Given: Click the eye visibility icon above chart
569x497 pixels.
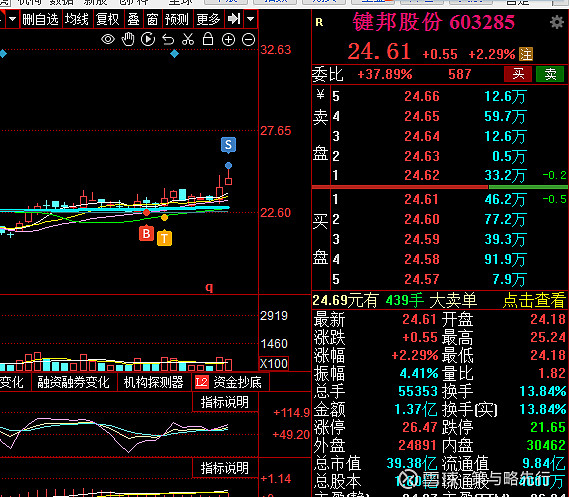Looking at the screenshot, I should click(x=108, y=39).
